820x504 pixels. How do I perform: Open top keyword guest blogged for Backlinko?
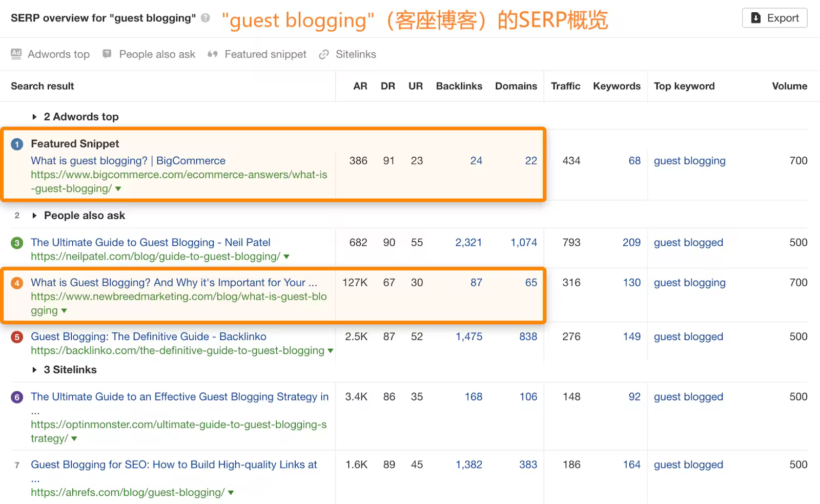click(688, 337)
